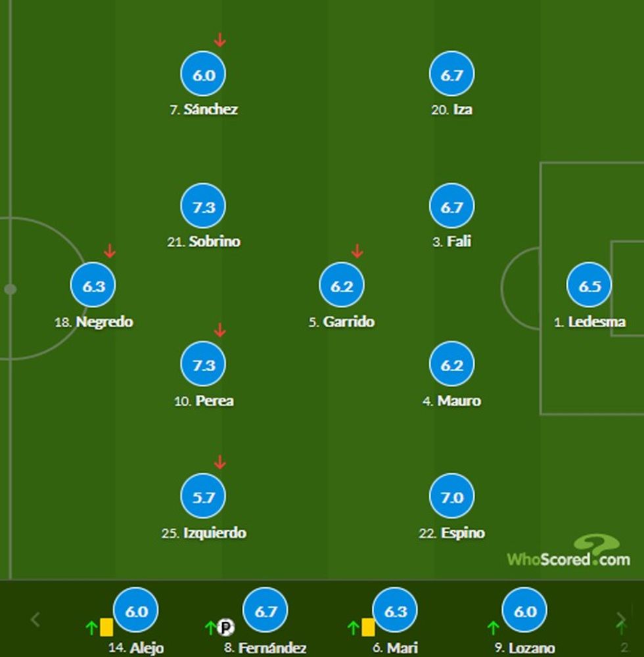Click substitute Mari's 6.3 rating
This screenshot has height=657, width=644.
[395, 611]
